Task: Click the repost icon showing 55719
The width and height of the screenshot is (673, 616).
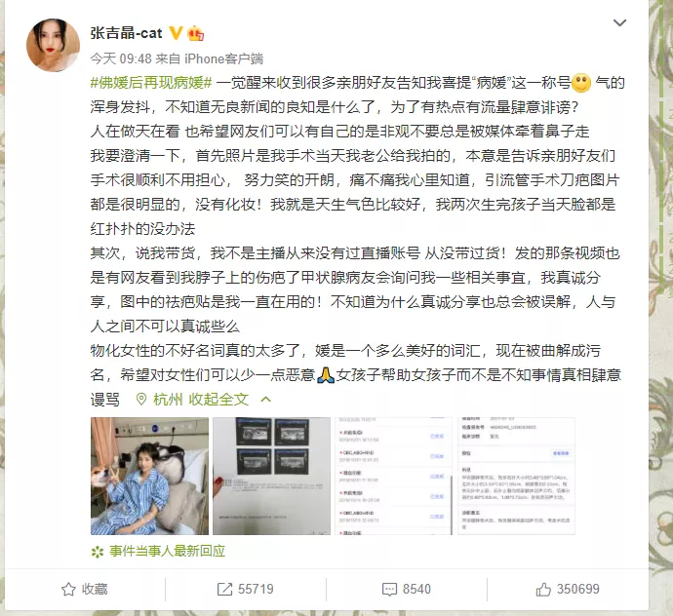Action: pyautogui.click(x=224, y=589)
